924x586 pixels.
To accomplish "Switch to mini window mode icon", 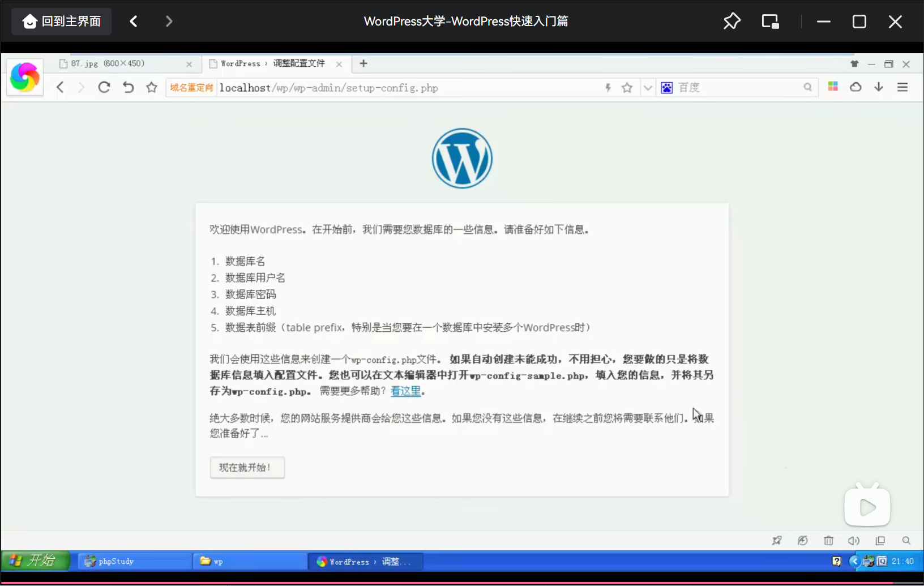I will [x=770, y=22].
